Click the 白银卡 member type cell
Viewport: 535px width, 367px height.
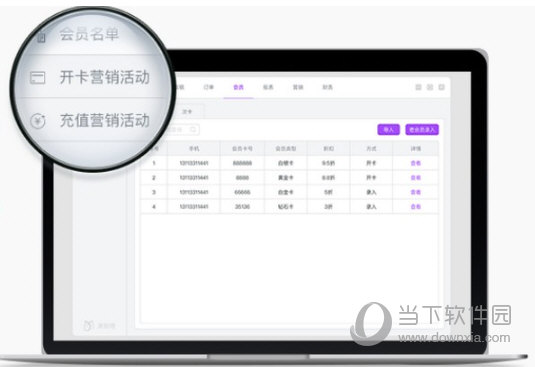point(286,163)
